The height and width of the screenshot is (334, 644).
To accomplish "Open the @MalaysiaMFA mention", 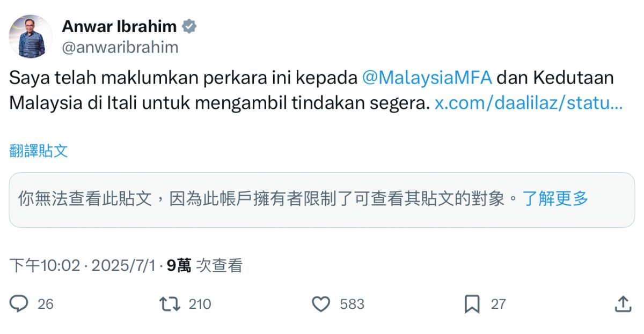I will click(x=427, y=78).
